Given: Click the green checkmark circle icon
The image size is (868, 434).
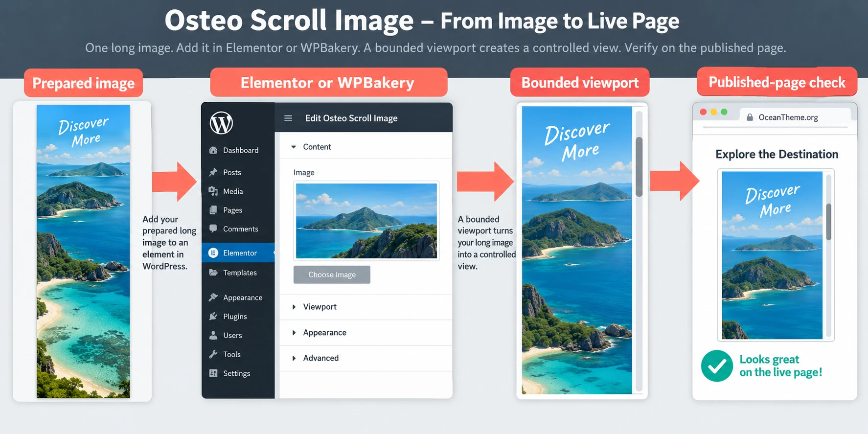Looking at the screenshot, I should (x=717, y=366).
